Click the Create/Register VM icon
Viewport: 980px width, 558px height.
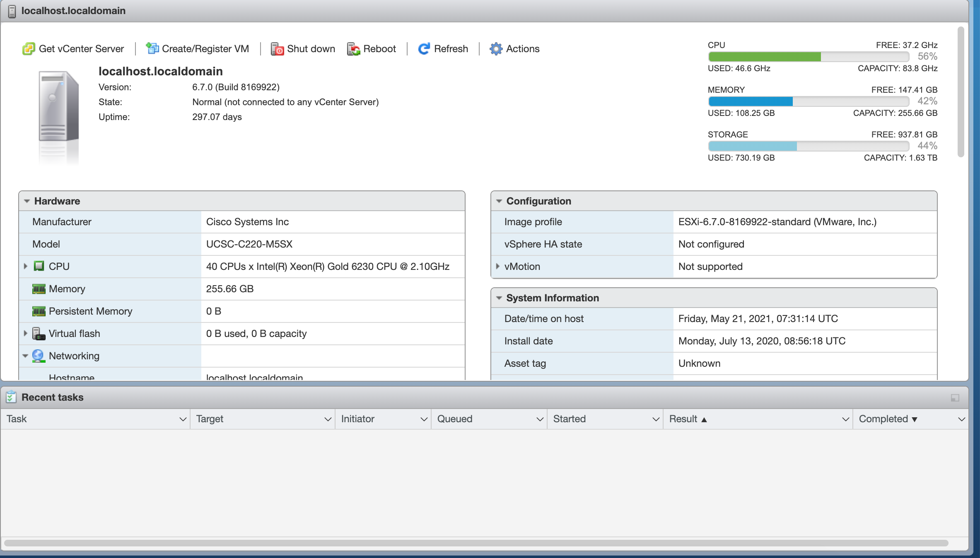point(152,48)
